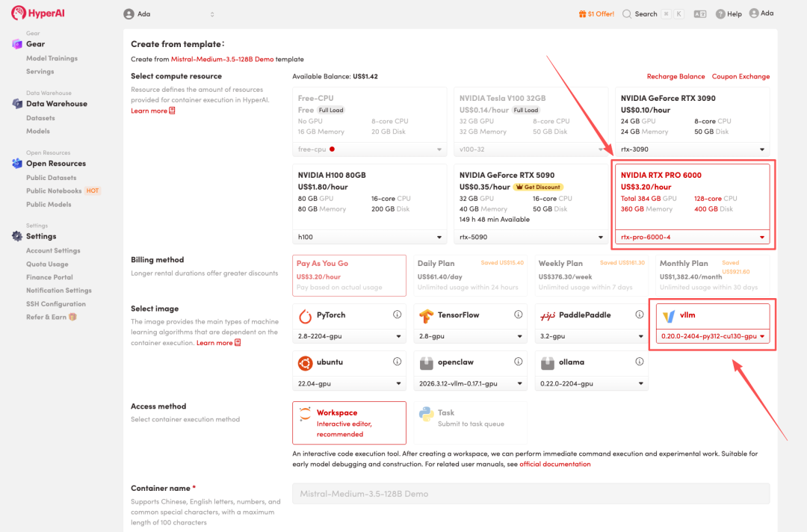The width and height of the screenshot is (807, 532).
Task: Select NVIDIA GeForce RTX 5090 resource
Action: (x=531, y=197)
